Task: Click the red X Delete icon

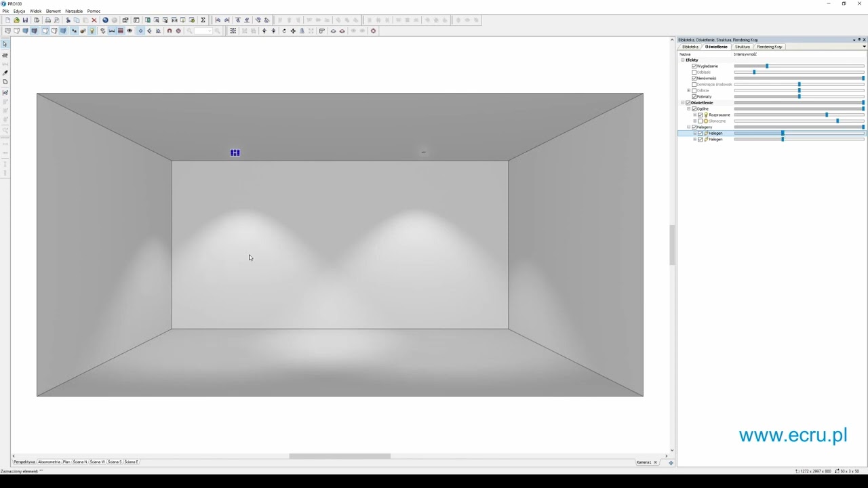Action: point(94,20)
